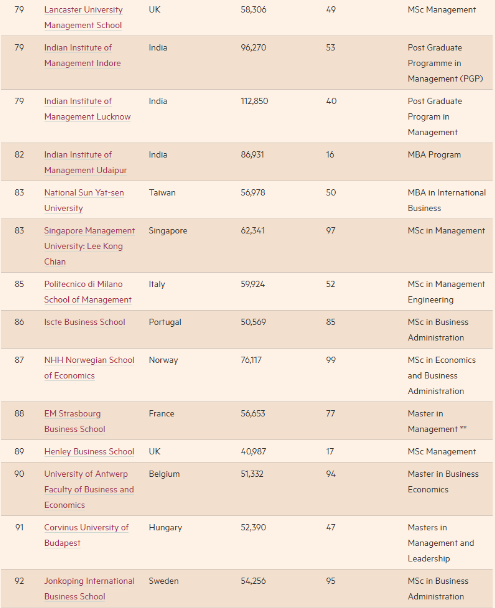Select the rank number 91
Screen dimensions: 495x608
click(x=19, y=528)
